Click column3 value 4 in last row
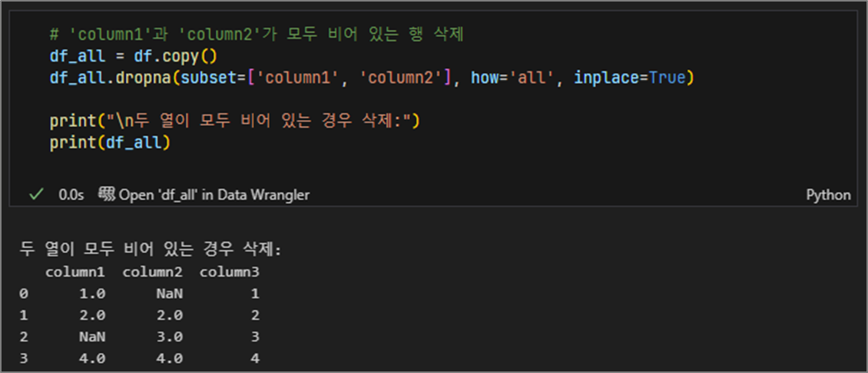The height and width of the screenshot is (373, 868). (x=255, y=358)
